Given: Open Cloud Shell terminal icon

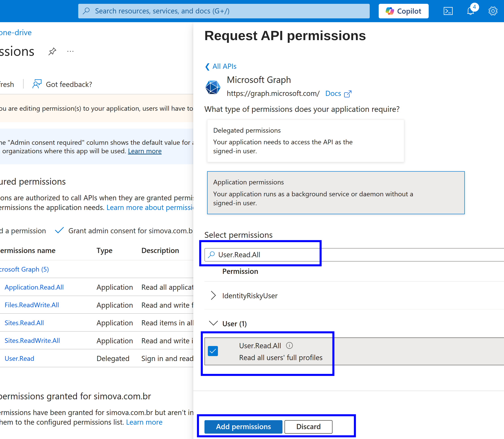Looking at the screenshot, I should (x=448, y=11).
